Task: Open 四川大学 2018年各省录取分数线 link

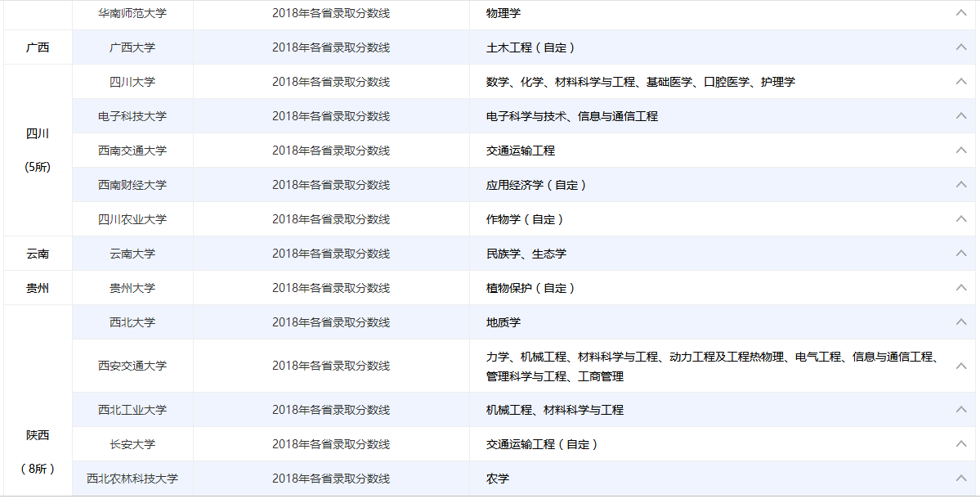Action: (x=331, y=82)
